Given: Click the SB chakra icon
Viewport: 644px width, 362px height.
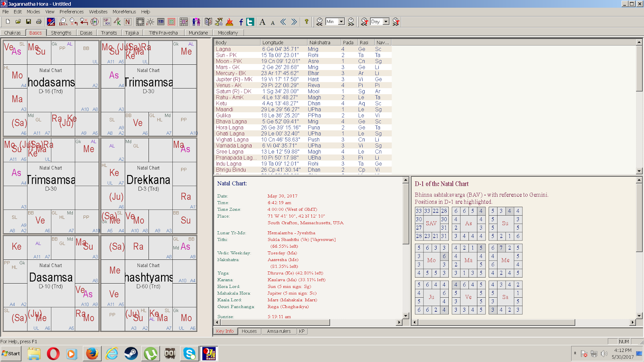Looking at the screenshot, I should click(x=161, y=22).
